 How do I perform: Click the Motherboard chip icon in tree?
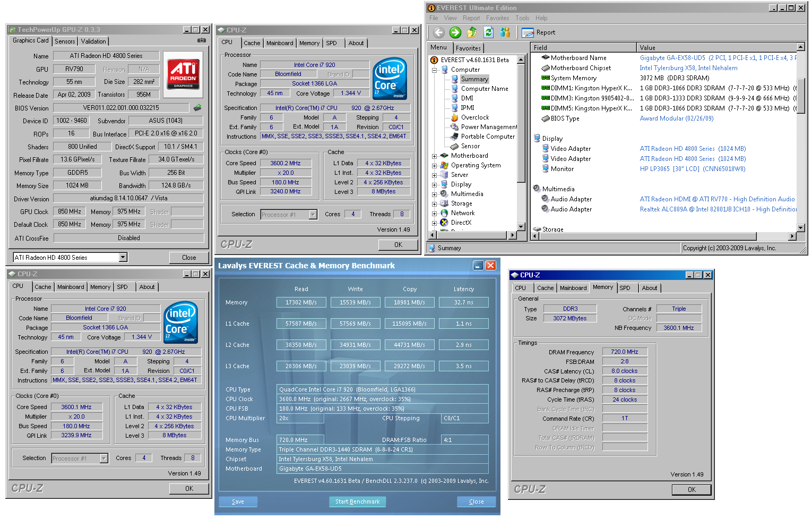tap(444, 156)
